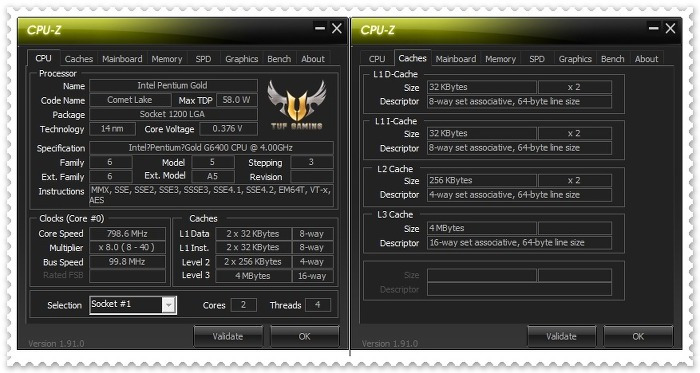Open Memory tab in left CPU-Z window
The width and height of the screenshot is (700, 373).
tap(167, 58)
